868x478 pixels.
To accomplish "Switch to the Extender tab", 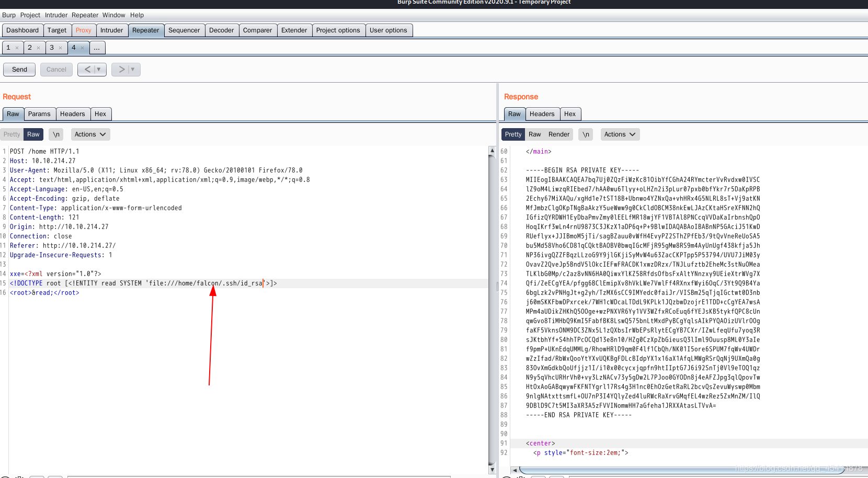I will tap(294, 30).
